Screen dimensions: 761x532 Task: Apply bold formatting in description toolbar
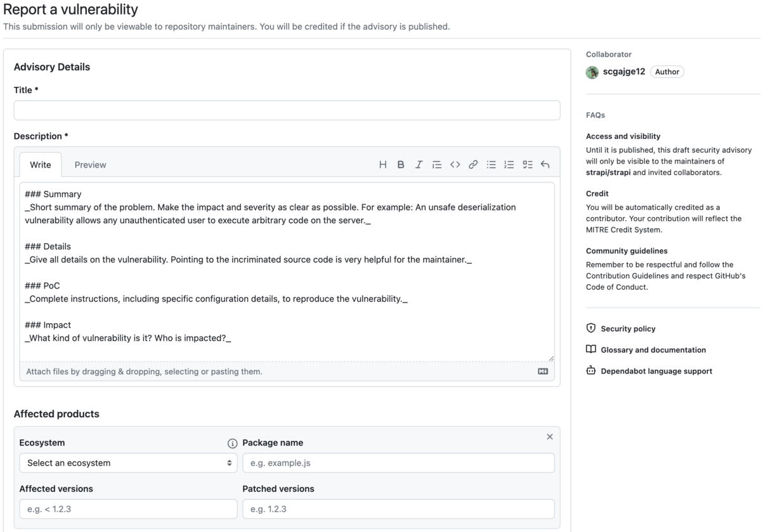pyautogui.click(x=401, y=165)
